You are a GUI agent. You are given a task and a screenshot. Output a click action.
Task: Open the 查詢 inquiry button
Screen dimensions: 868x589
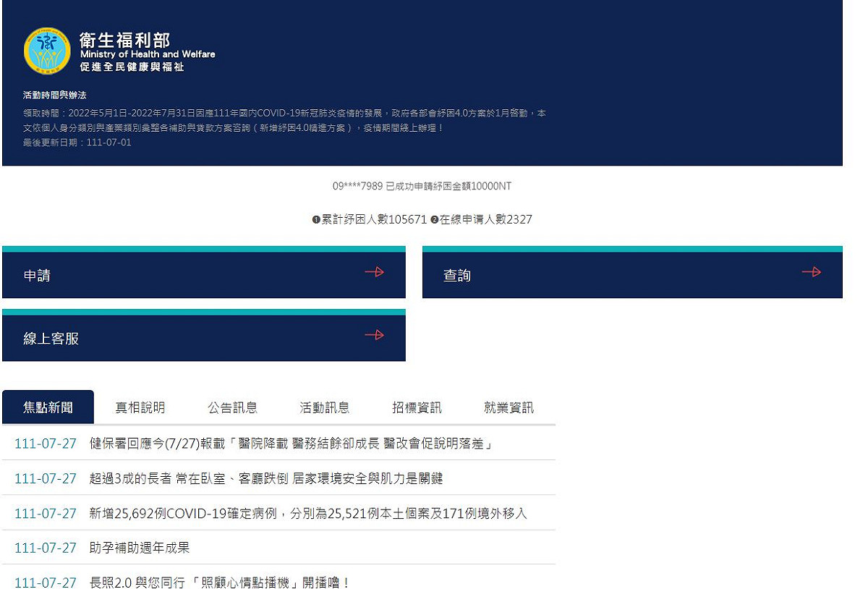[x=632, y=272]
